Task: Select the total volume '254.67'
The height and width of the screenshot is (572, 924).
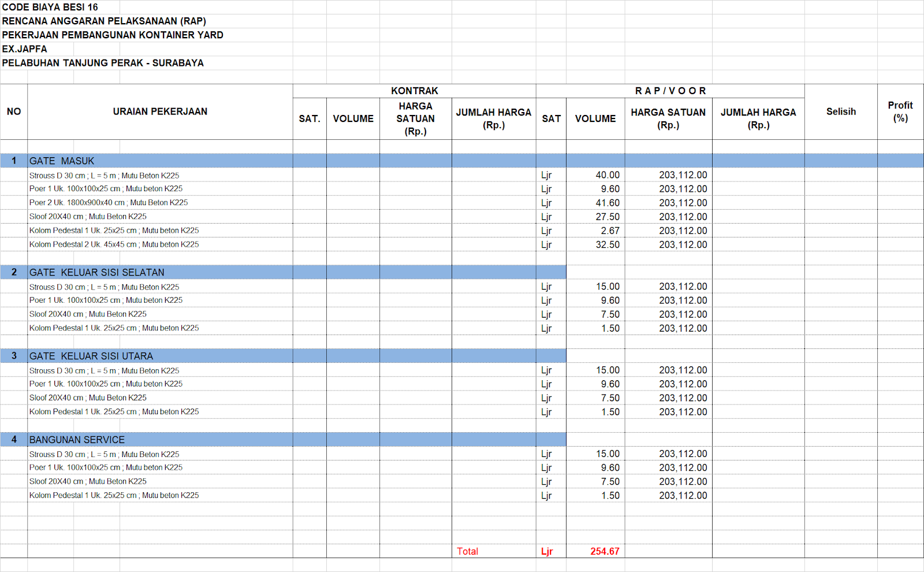Action: coord(605,551)
